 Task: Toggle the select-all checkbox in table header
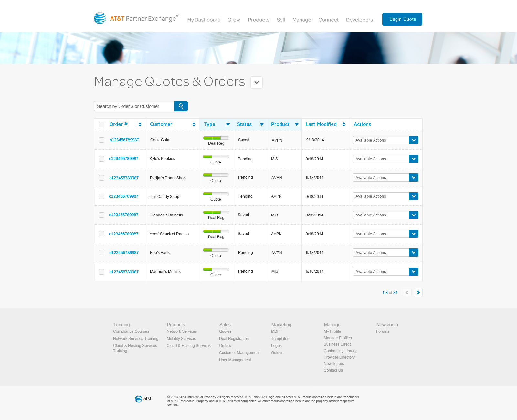102,124
